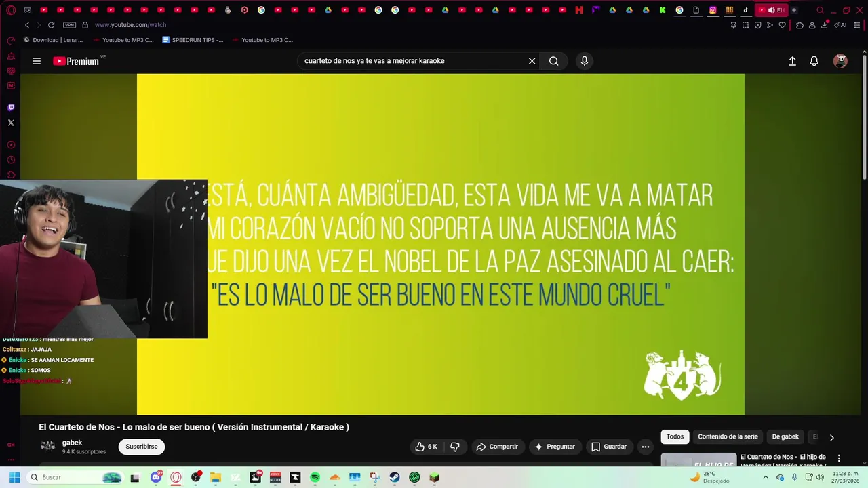Open YouTube notifications bell
868x488 pixels.
[x=814, y=61]
